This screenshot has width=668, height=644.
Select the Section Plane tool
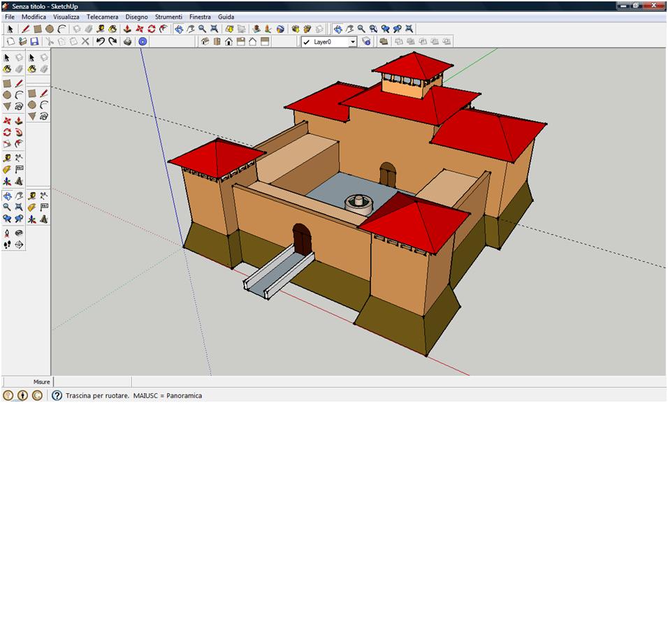(x=19, y=244)
